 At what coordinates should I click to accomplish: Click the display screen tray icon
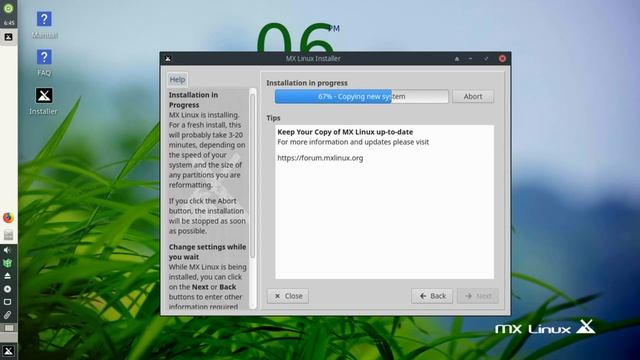[7, 302]
